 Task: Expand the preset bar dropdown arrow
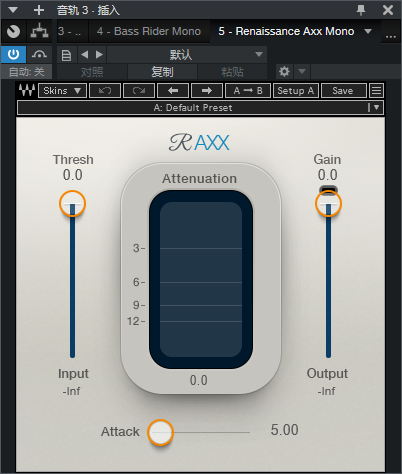[x=377, y=107]
